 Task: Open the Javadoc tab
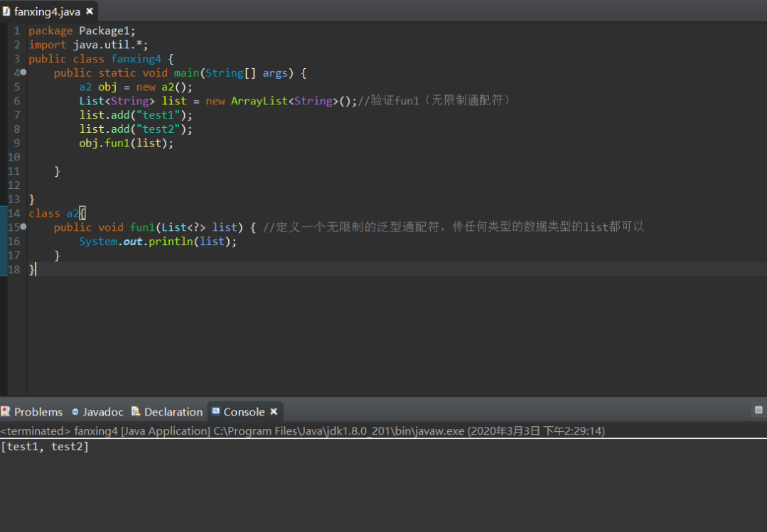click(102, 412)
